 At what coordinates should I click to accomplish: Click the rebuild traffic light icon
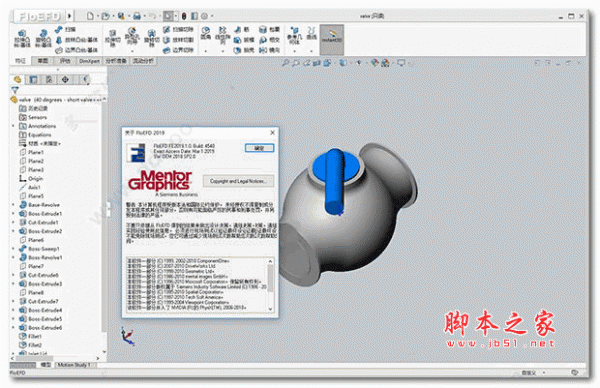click(184, 16)
